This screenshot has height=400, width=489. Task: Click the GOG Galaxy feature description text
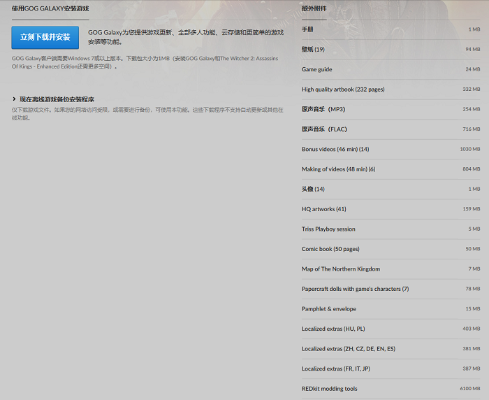186,37
